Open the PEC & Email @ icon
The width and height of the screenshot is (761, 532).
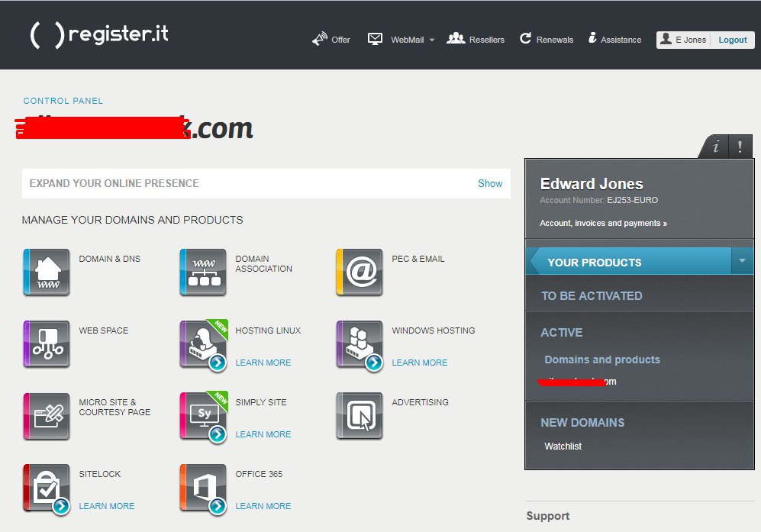pyautogui.click(x=360, y=272)
